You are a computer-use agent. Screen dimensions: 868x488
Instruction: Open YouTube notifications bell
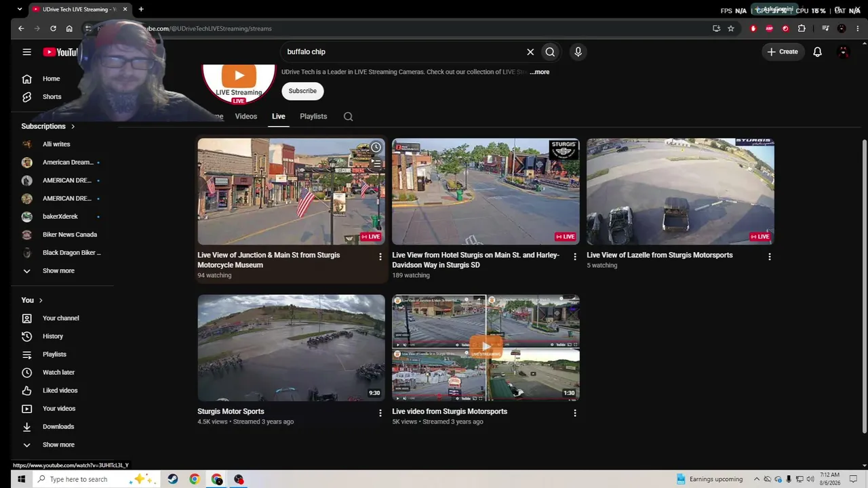[817, 52]
